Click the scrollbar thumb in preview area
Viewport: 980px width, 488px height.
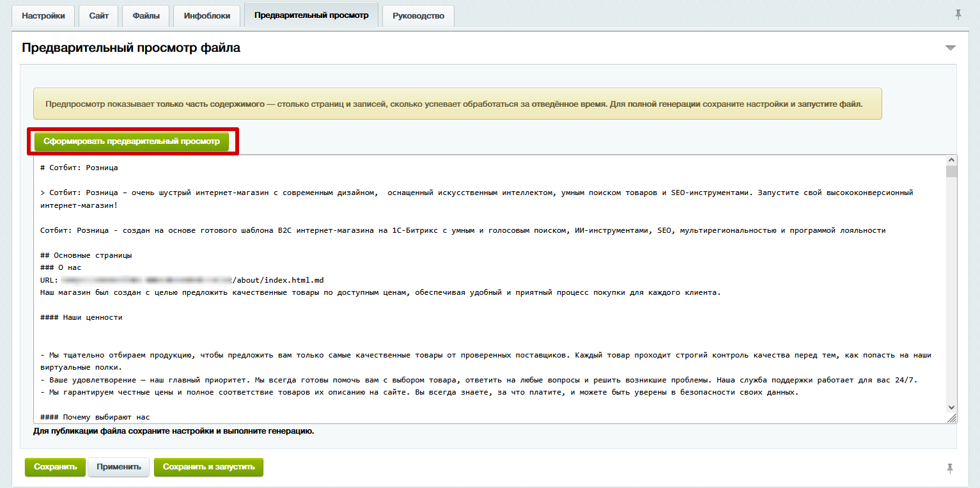(951, 171)
